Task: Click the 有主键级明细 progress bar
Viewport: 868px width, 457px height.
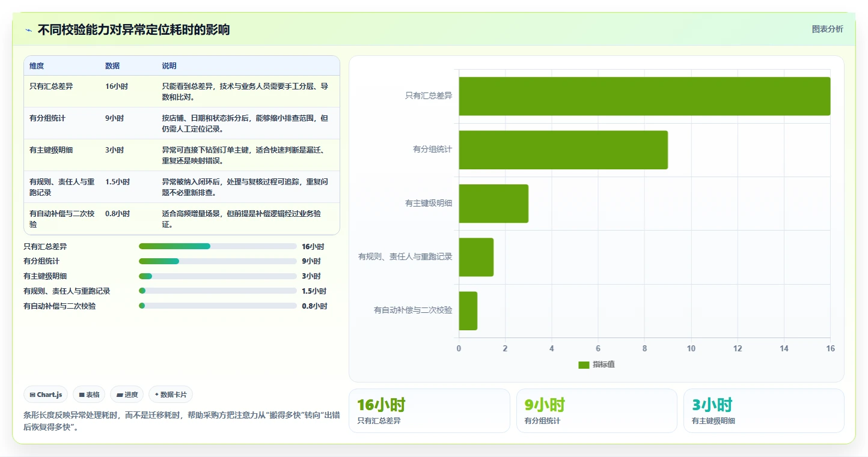Action: pos(218,276)
